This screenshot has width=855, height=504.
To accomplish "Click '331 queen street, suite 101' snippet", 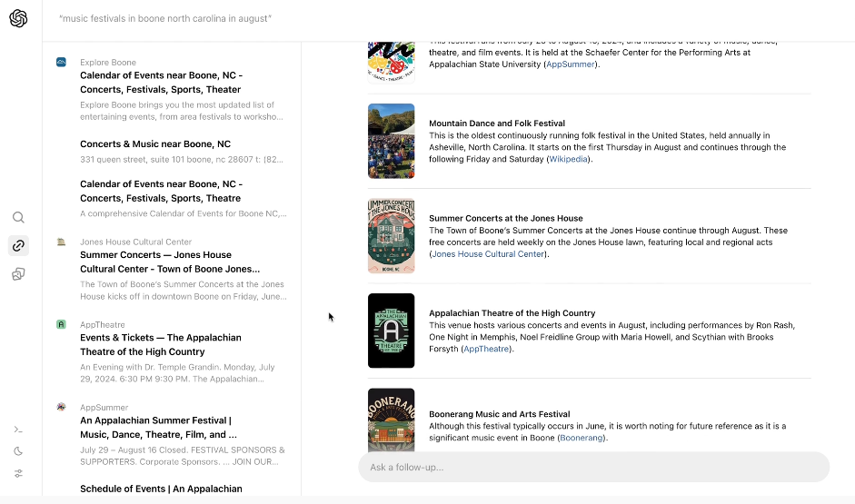I will pyautogui.click(x=182, y=160).
